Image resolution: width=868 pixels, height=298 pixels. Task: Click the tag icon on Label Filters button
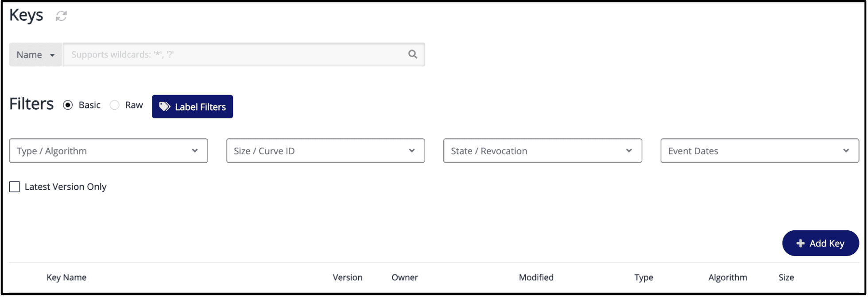pyautogui.click(x=165, y=106)
